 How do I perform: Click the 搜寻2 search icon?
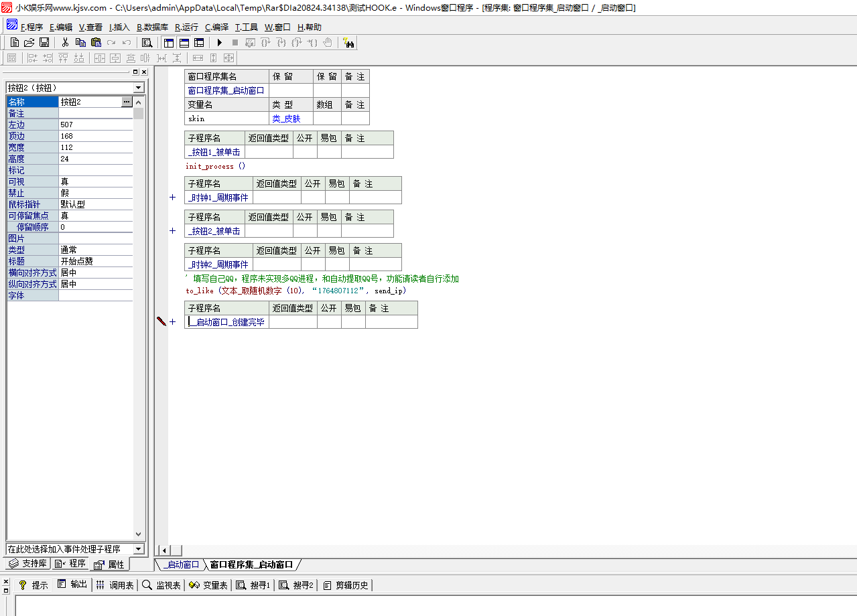tap(283, 585)
